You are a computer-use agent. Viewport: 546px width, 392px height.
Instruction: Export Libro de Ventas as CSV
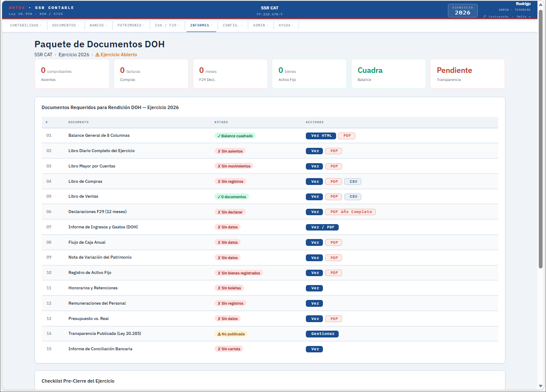[x=353, y=197]
